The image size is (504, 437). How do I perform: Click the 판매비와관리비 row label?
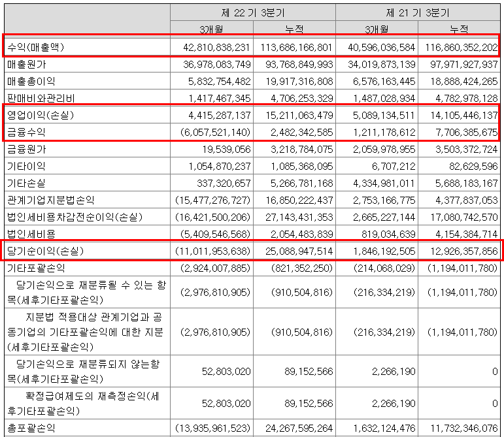click(x=41, y=98)
